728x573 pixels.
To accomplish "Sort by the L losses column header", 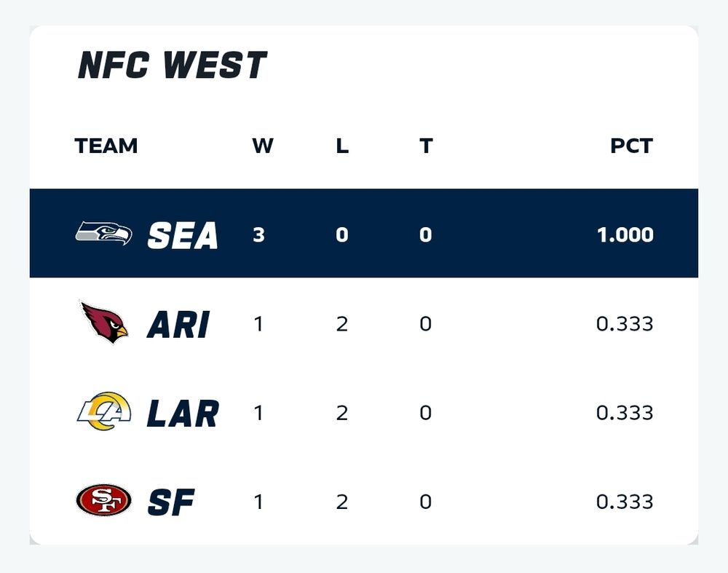I will click(x=342, y=146).
